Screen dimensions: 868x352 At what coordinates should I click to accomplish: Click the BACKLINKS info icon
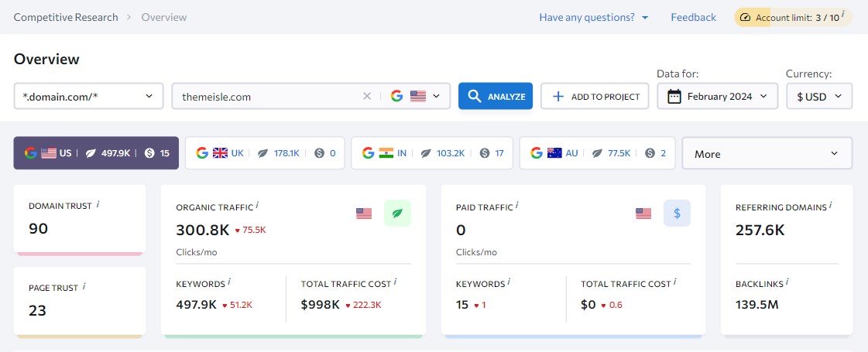click(787, 282)
